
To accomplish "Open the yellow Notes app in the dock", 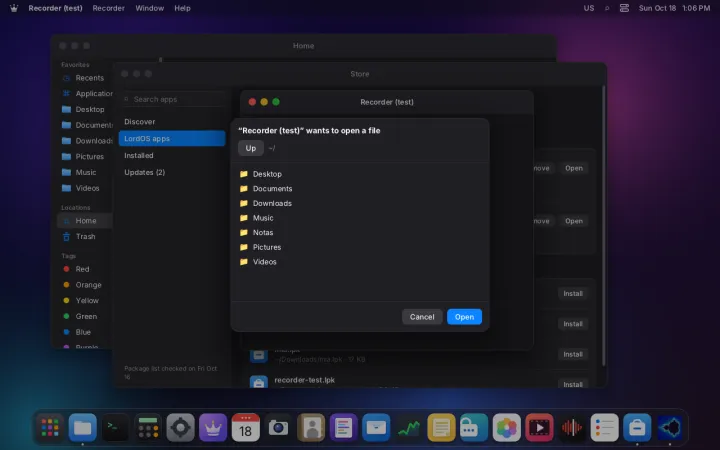I will point(441,428).
